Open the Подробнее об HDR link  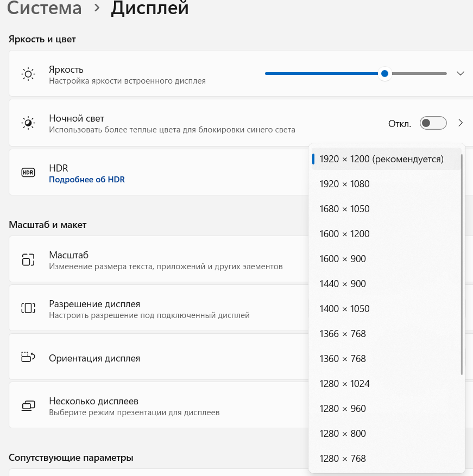pos(87,179)
